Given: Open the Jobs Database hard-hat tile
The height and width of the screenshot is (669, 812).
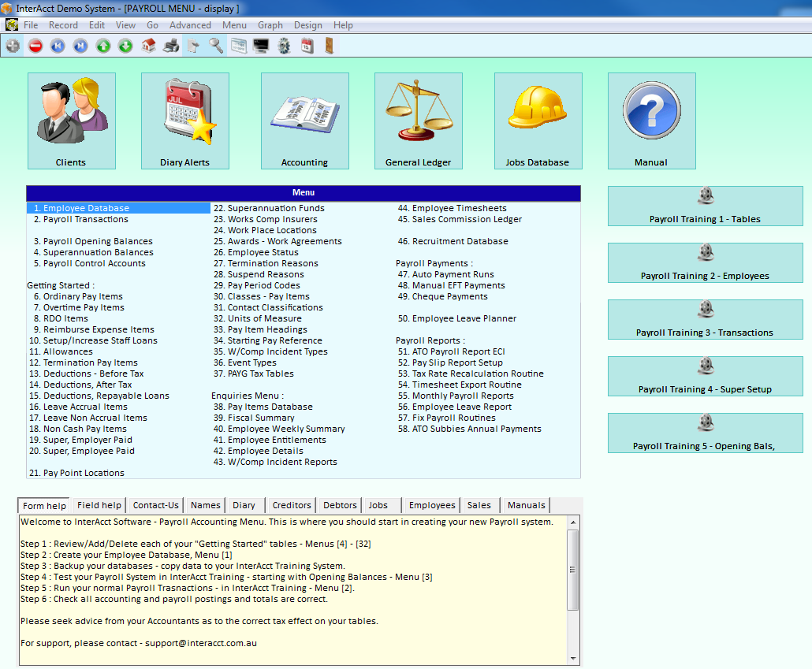Looking at the screenshot, I should coord(538,121).
